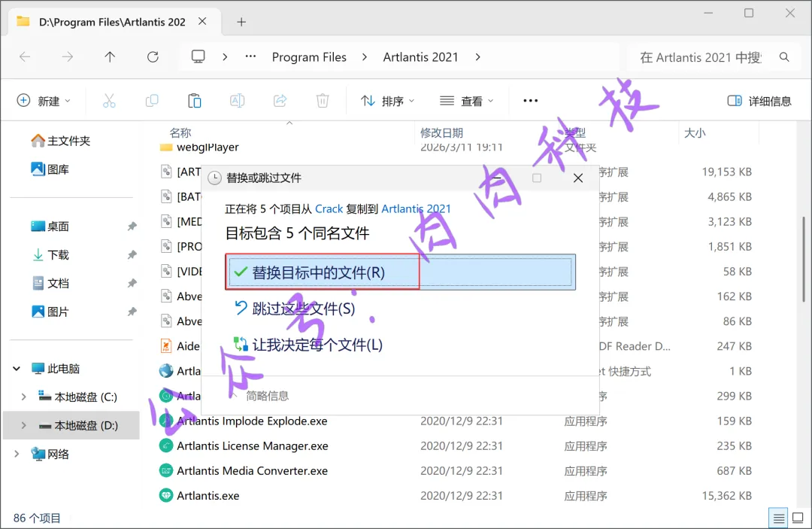Open the Artlantis 2021 destination link

[x=416, y=208]
